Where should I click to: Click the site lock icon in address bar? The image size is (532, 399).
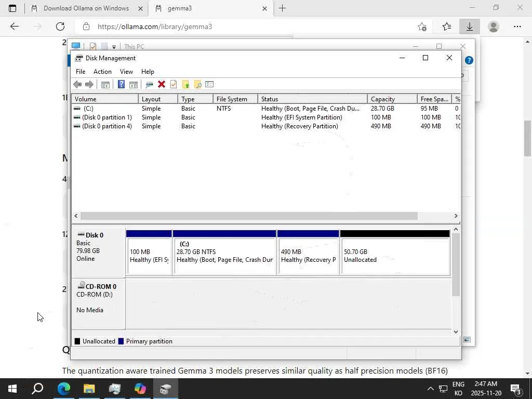pos(86,26)
